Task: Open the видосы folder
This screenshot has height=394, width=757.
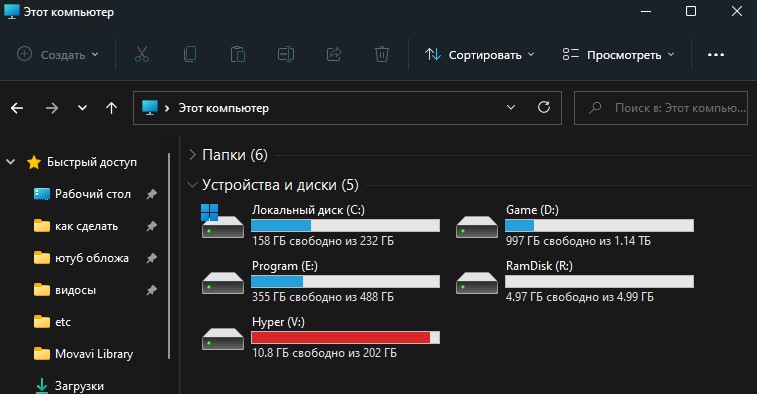Action: click(x=75, y=290)
